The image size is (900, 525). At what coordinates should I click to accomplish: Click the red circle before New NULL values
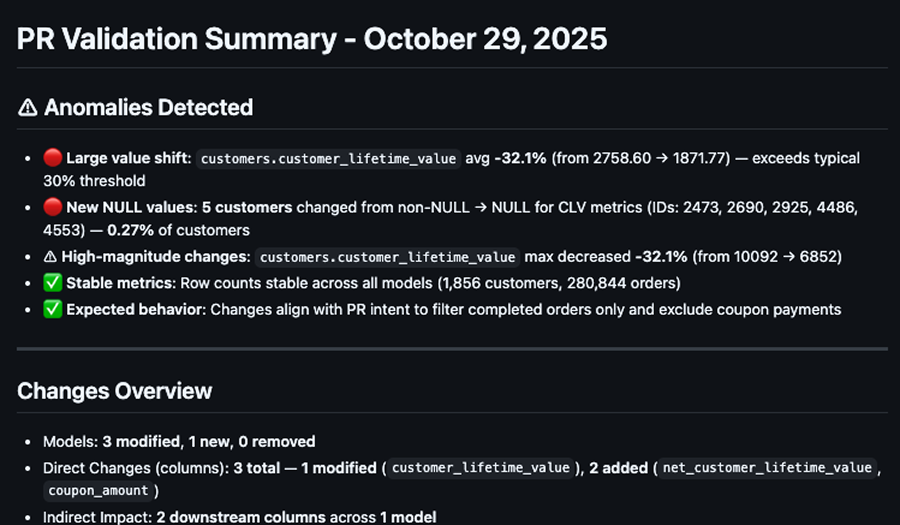(x=53, y=208)
